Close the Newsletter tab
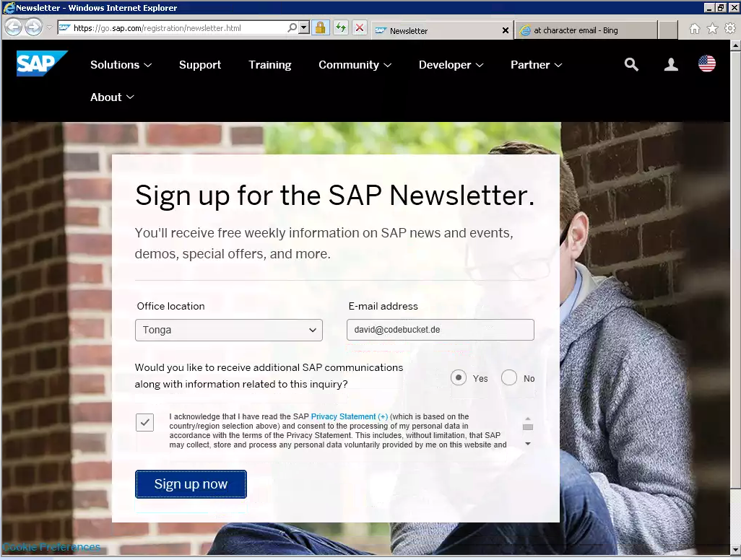The height and width of the screenshot is (560, 741). pos(505,30)
